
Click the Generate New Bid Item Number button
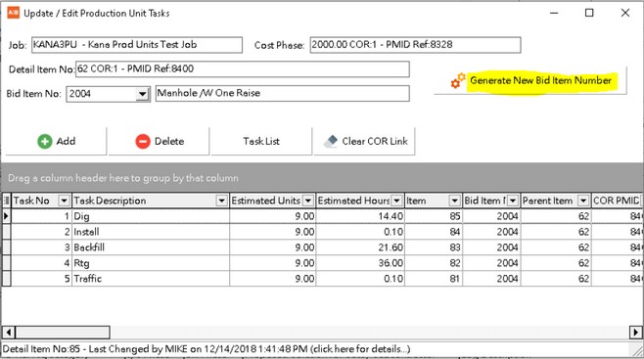[x=530, y=81]
